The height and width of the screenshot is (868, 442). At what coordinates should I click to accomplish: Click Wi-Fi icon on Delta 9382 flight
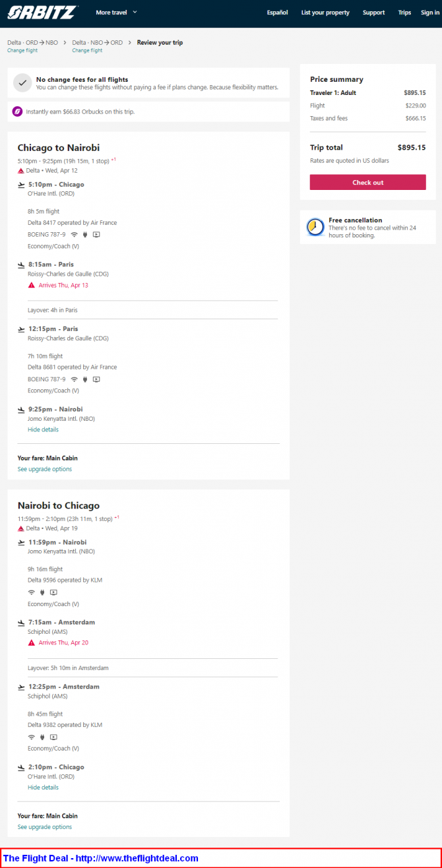(31, 737)
